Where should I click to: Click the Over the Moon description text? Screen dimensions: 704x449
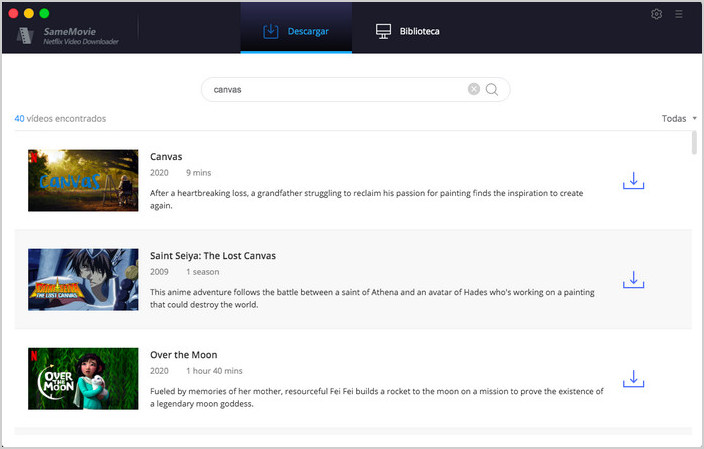[x=377, y=397]
